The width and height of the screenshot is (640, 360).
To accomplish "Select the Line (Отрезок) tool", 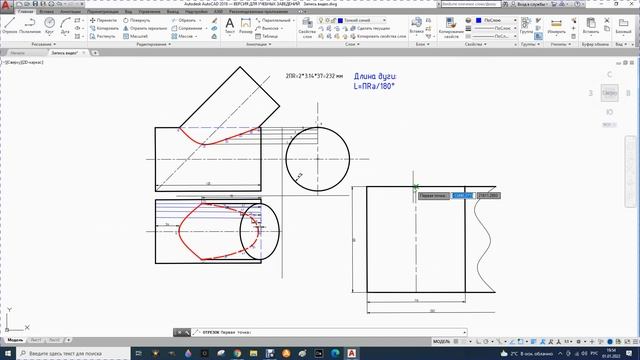I will (9, 25).
